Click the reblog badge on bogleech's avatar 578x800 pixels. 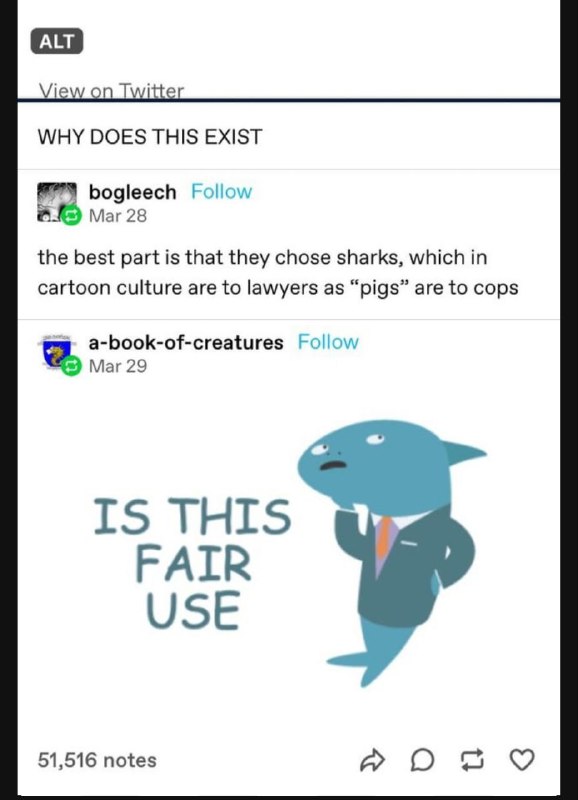click(x=71, y=216)
